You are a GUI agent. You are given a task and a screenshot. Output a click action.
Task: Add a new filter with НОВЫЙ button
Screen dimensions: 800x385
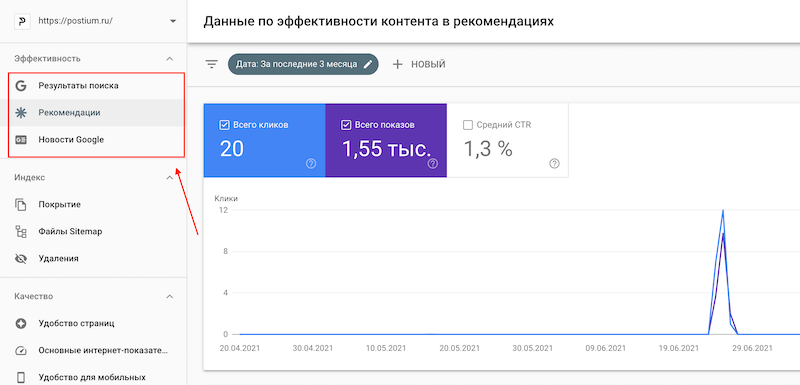tap(419, 64)
